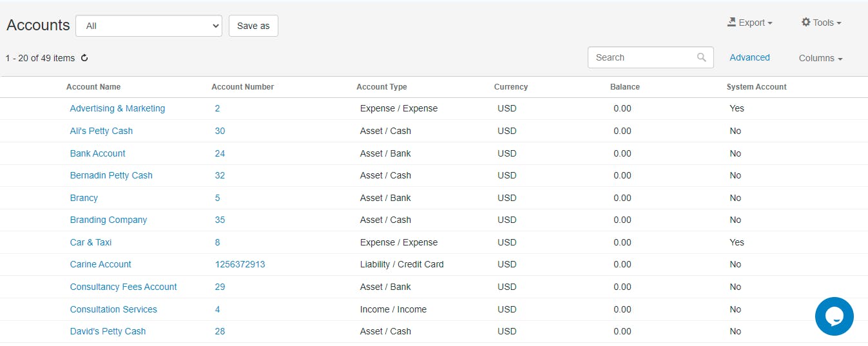Sort by System Account column header

pyautogui.click(x=756, y=87)
